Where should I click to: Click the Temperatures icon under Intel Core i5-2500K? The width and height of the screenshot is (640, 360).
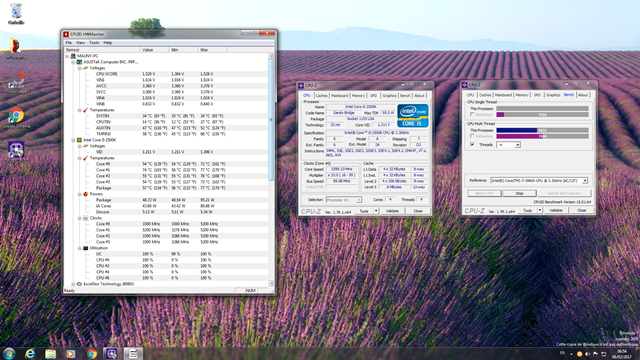coord(86,158)
